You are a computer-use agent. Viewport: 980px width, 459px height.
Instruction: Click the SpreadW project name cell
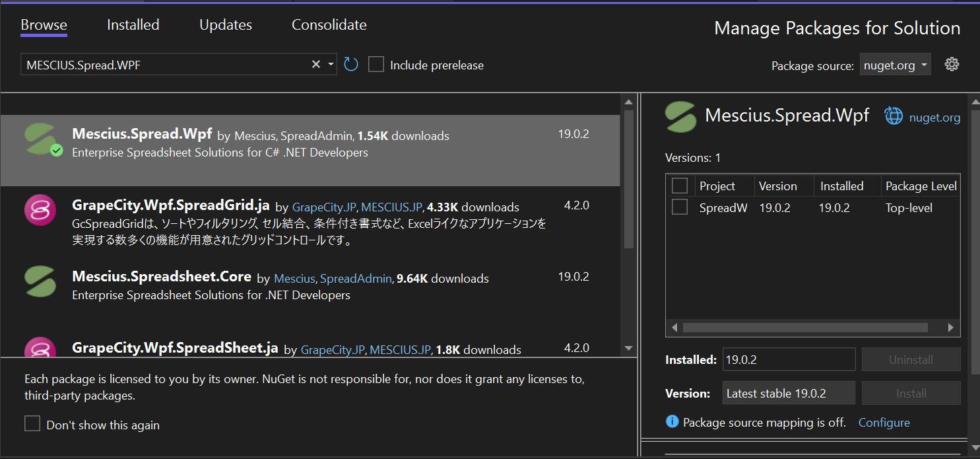point(723,208)
